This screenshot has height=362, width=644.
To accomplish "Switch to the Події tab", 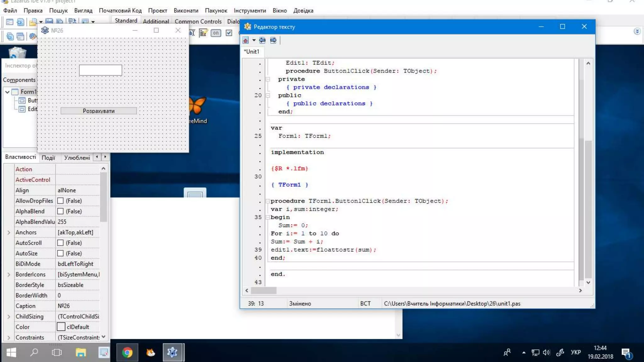I will (48, 158).
